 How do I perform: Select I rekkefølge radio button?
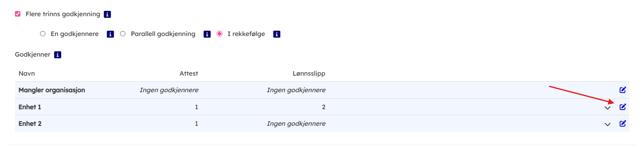tap(219, 34)
